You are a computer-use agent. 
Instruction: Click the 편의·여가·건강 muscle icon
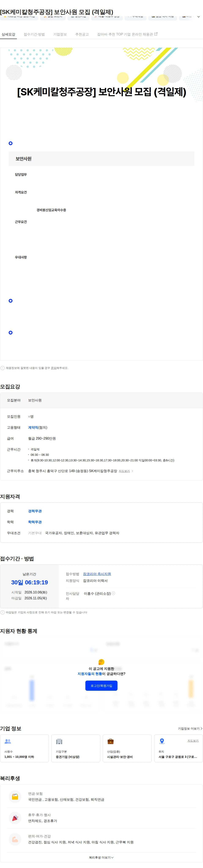pos(15,839)
